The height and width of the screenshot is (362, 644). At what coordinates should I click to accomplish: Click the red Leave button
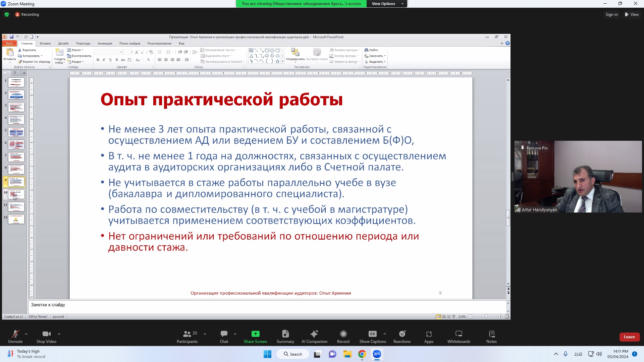tap(629, 337)
